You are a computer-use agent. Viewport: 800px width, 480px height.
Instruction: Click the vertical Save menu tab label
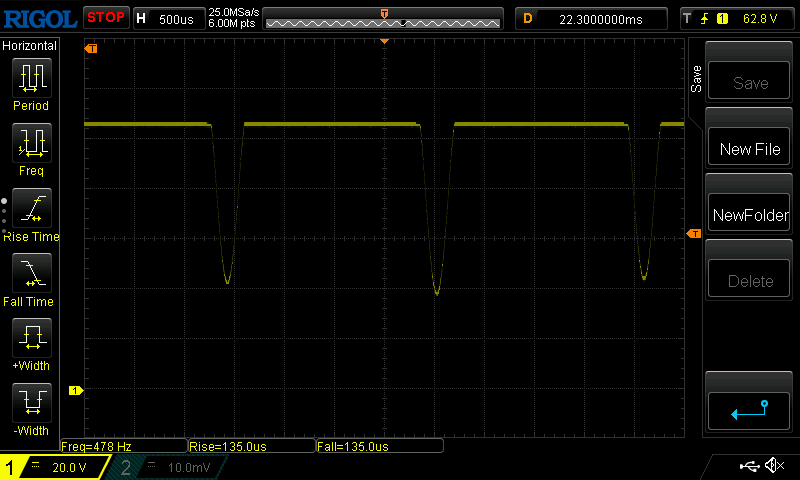pos(696,79)
